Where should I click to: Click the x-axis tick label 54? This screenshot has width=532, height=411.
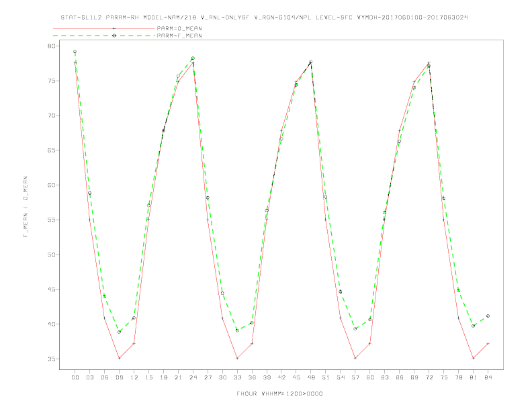click(341, 377)
